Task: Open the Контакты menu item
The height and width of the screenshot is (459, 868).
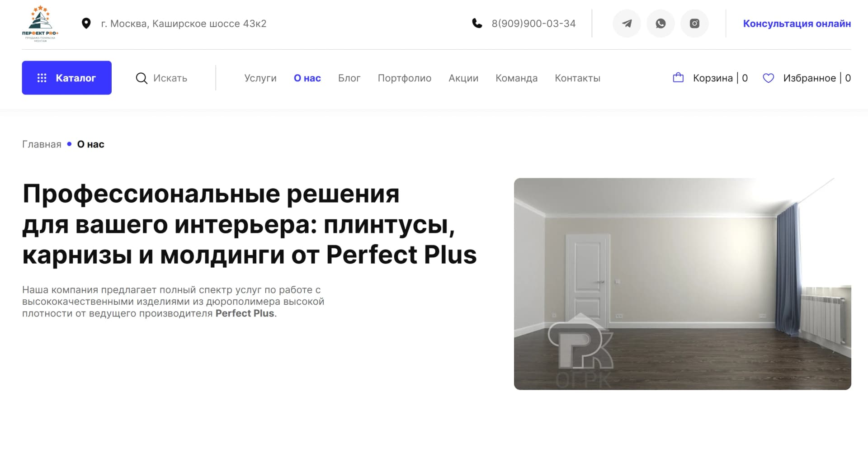Action: 578,78
